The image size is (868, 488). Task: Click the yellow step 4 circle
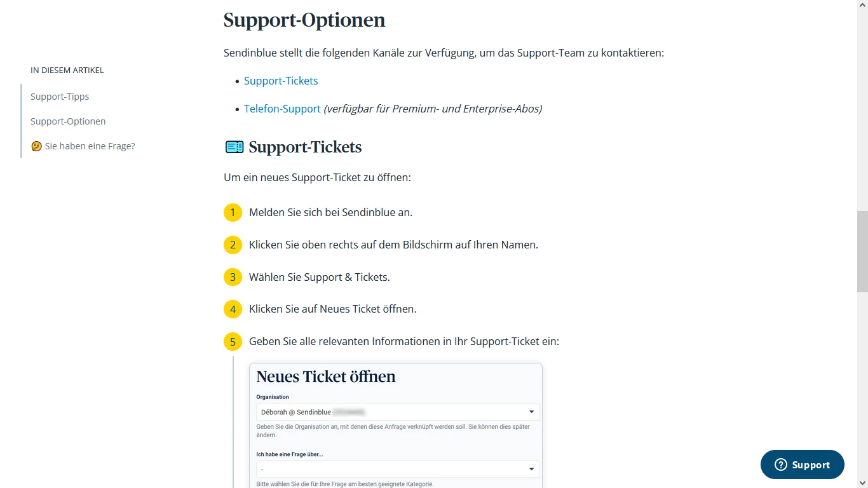tap(233, 309)
